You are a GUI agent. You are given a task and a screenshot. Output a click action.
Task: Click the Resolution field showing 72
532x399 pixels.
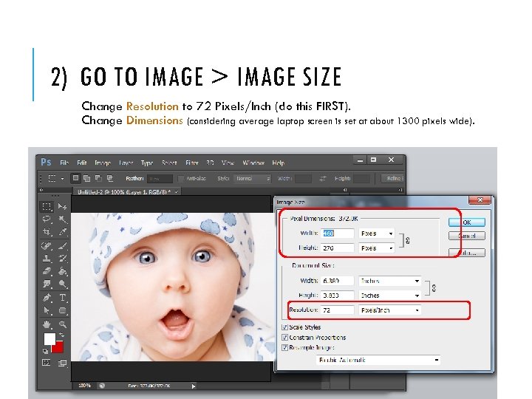(x=337, y=310)
